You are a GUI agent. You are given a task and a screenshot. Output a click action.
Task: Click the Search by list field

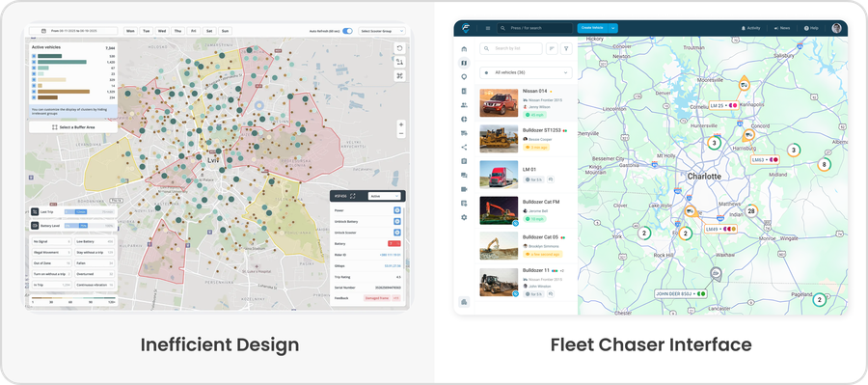coord(511,49)
